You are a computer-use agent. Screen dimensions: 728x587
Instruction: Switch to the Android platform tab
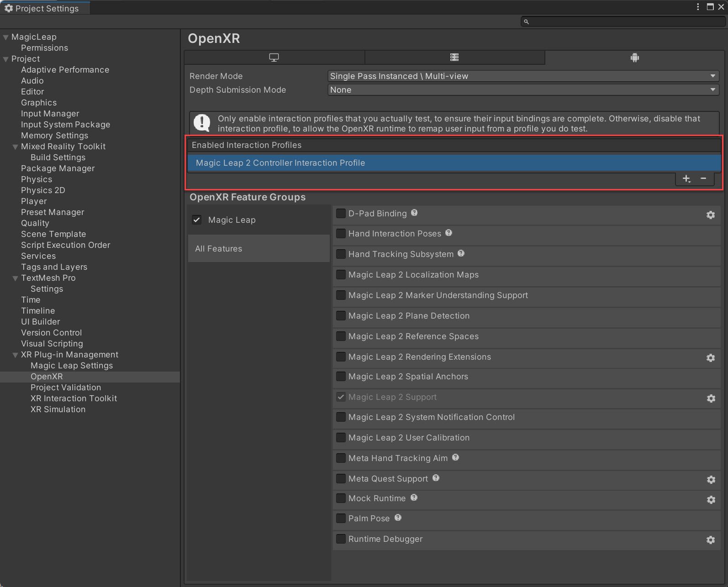pos(634,58)
